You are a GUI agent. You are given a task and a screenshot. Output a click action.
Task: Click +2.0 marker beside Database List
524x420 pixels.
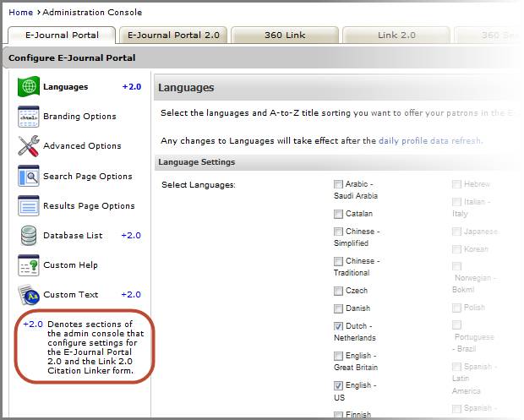point(131,236)
